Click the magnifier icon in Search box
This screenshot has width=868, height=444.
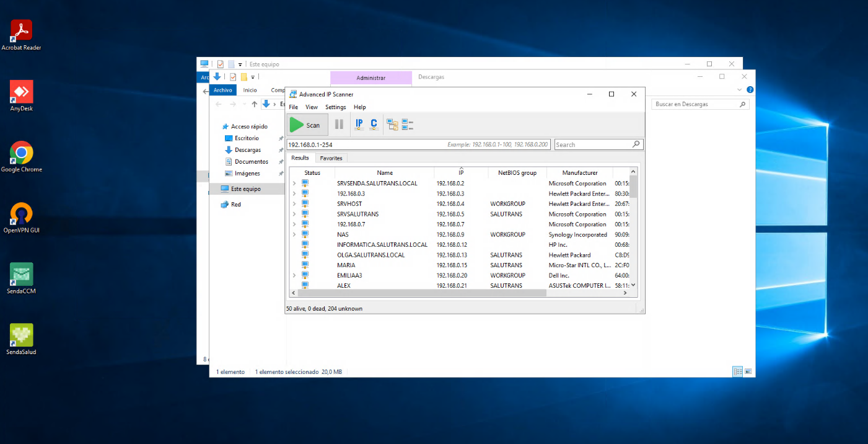click(x=636, y=144)
